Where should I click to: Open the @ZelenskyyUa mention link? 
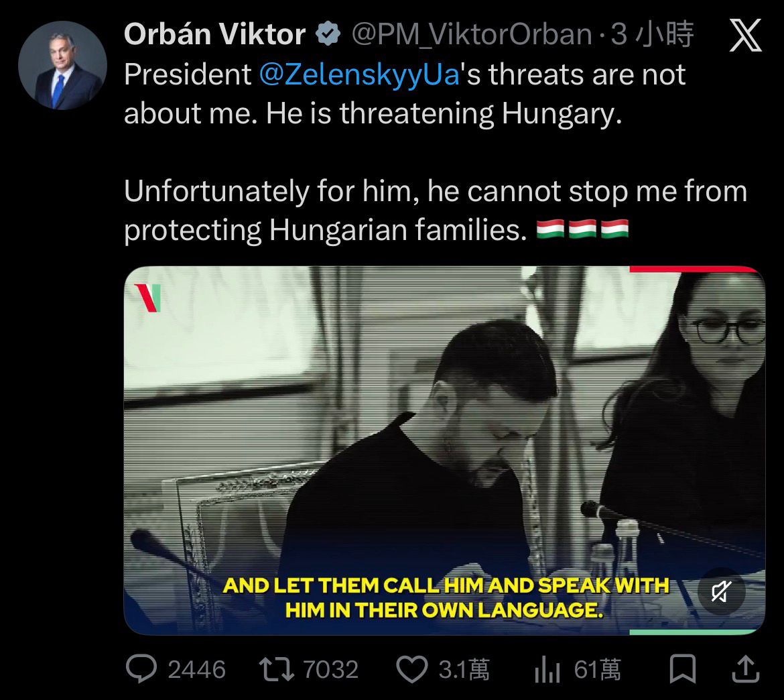[x=359, y=74]
